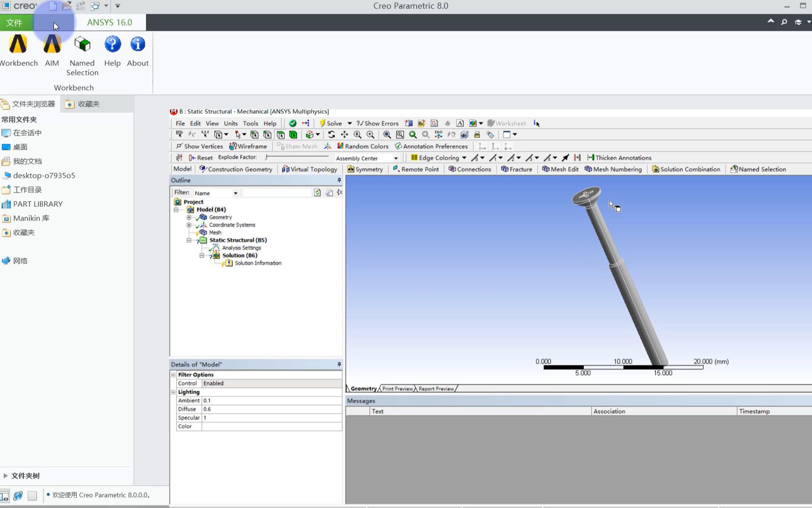The height and width of the screenshot is (508, 812).
Task: Open the Assembly Center dropdown
Action: (x=396, y=158)
